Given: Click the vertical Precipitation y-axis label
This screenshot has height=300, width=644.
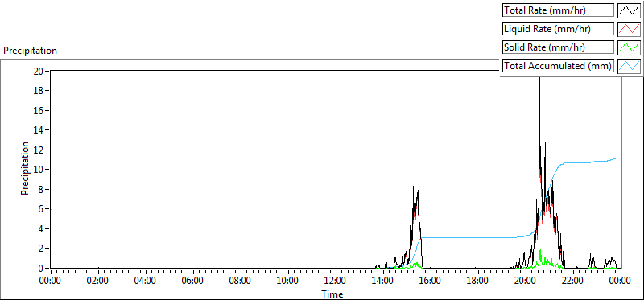Looking at the screenshot, I should pyautogui.click(x=25, y=169).
